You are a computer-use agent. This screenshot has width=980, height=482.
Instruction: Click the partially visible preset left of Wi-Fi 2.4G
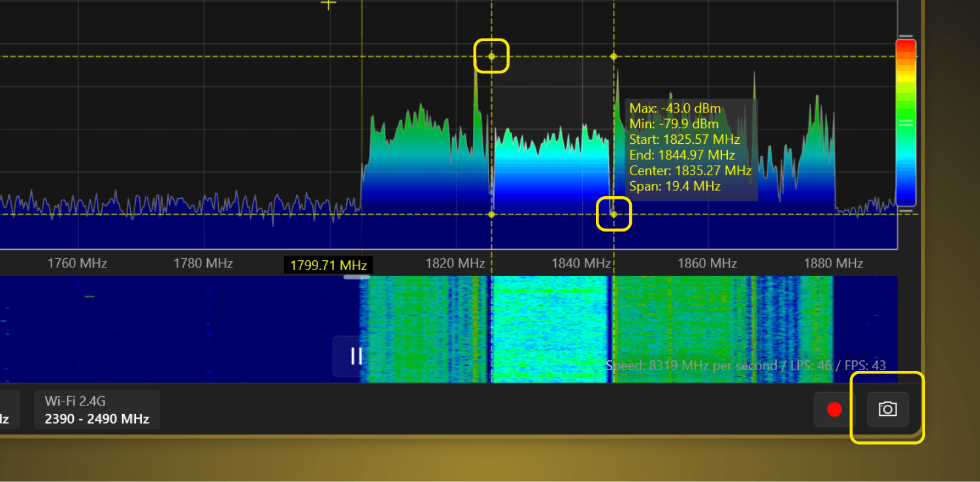click(9, 410)
